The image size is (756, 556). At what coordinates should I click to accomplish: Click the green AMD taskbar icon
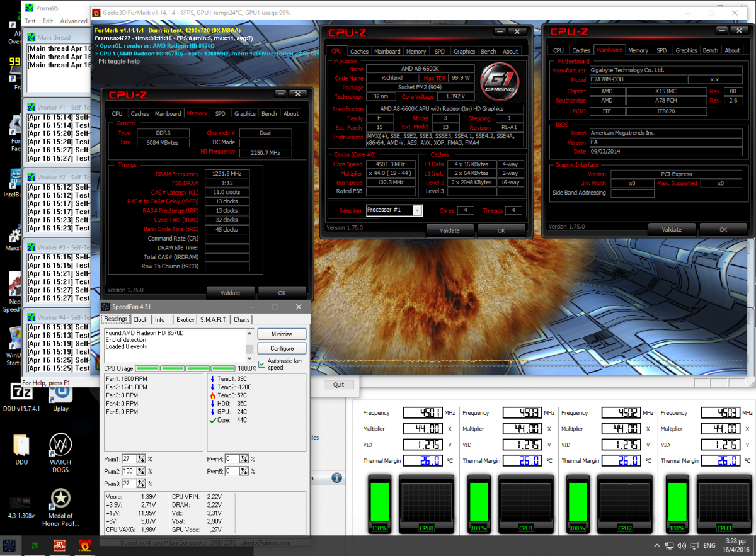35,546
